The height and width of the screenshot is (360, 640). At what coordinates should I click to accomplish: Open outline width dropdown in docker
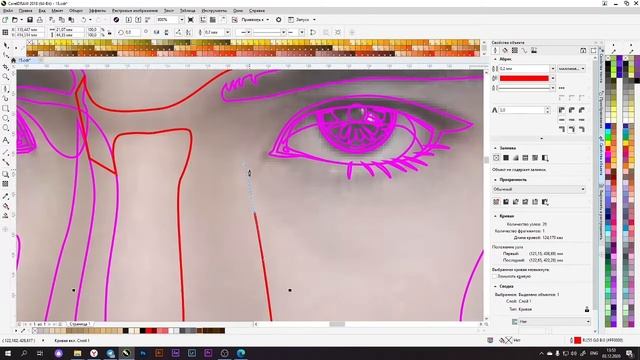click(553, 69)
